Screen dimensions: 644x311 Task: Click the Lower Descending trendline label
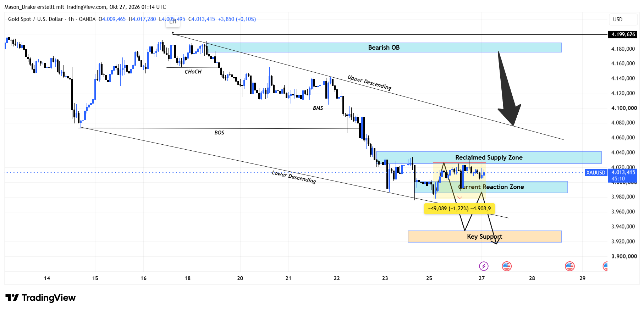point(294,177)
